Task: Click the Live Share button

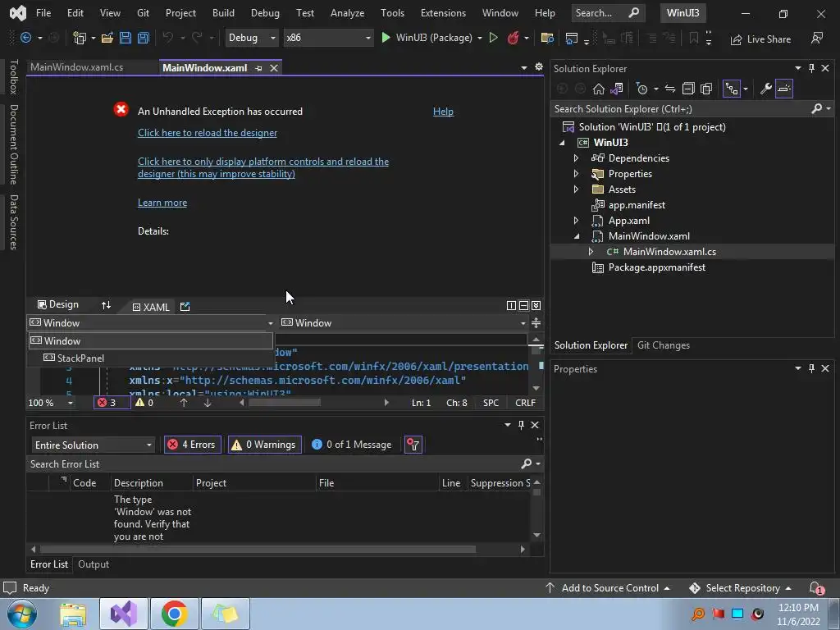Action: click(760, 39)
